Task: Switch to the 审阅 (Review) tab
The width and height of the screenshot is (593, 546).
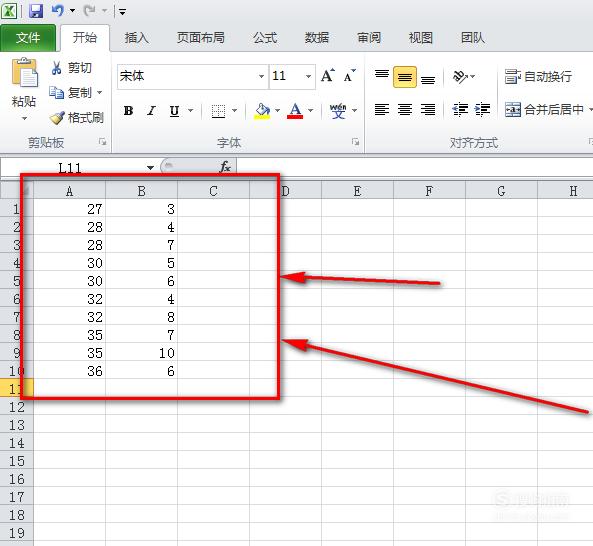Action: coord(369,37)
